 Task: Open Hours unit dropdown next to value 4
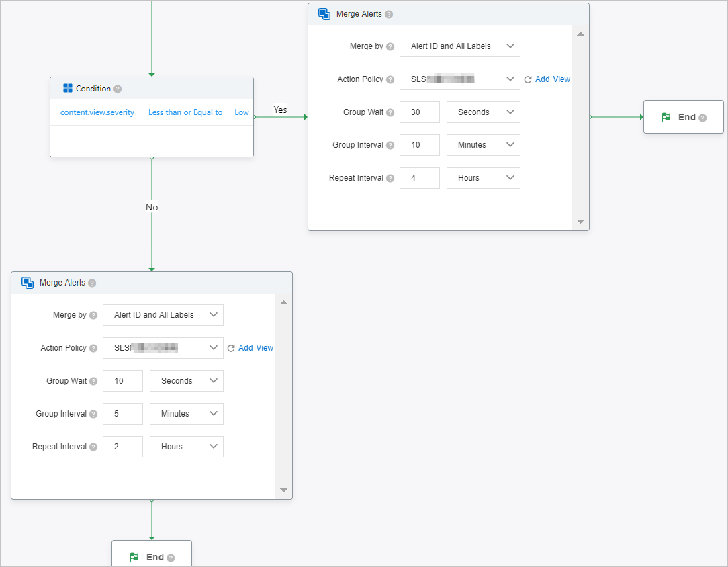[484, 178]
